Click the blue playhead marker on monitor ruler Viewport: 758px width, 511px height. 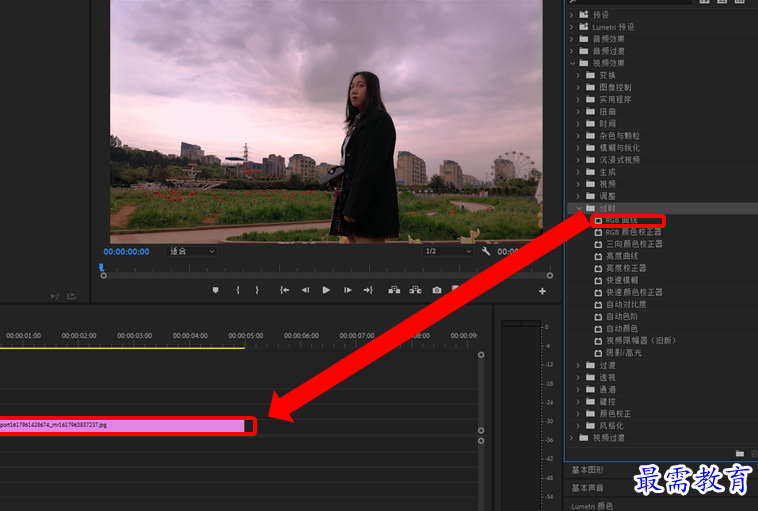point(102,267)
